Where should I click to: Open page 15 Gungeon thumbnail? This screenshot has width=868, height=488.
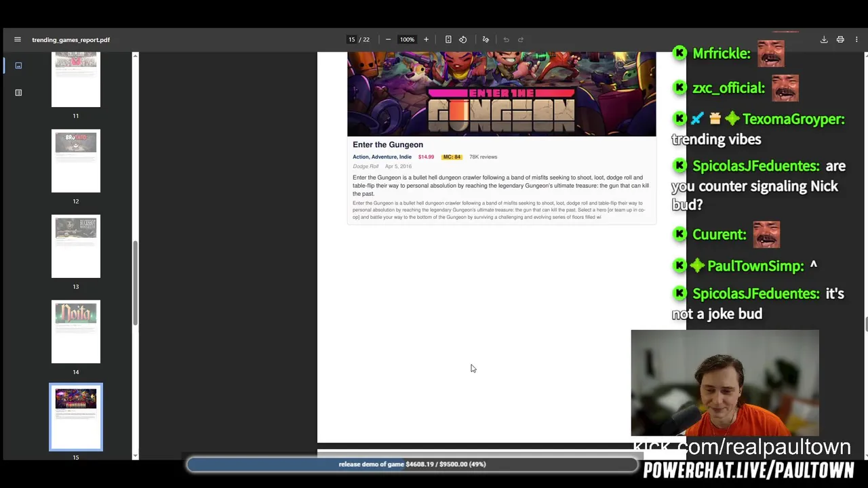pyautogui.click(x=76, y=417)
